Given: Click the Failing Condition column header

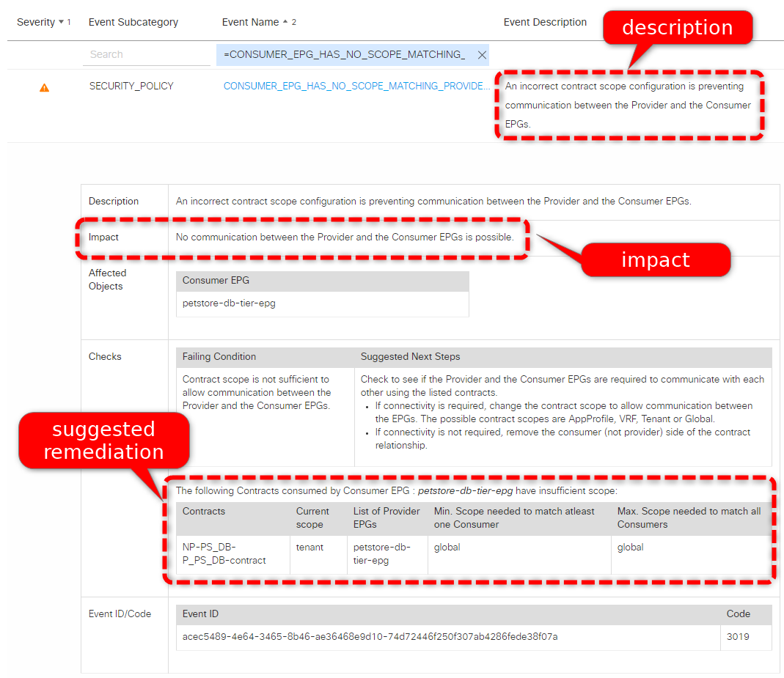Looking at the screenshot, I should [219, 357].
